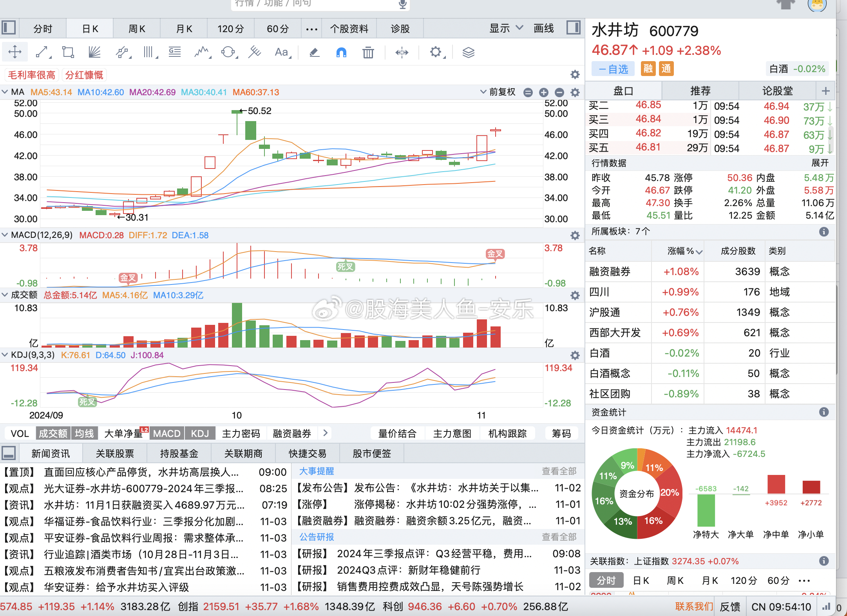
Task: Collapse the KDJ indicator panel
Action: (5, 355)
